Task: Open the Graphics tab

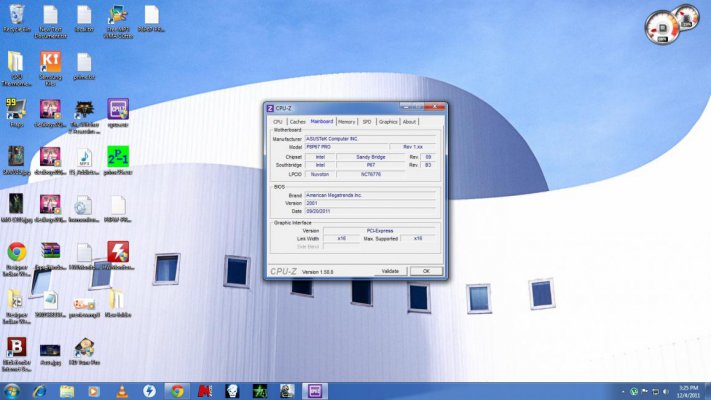Action: pyautogui.click(x=388, y=122)
